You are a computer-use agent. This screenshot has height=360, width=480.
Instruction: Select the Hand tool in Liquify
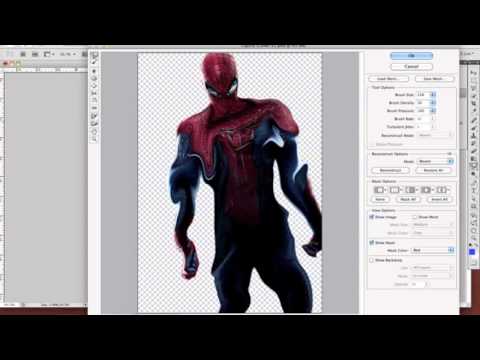95,131
